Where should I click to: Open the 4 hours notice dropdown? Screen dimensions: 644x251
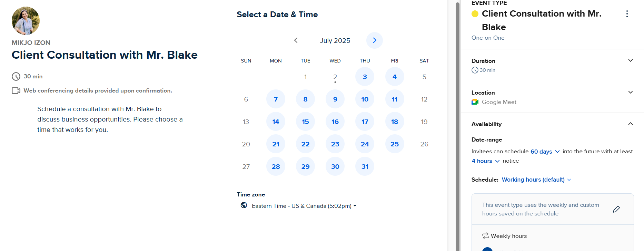click(486, 161)
